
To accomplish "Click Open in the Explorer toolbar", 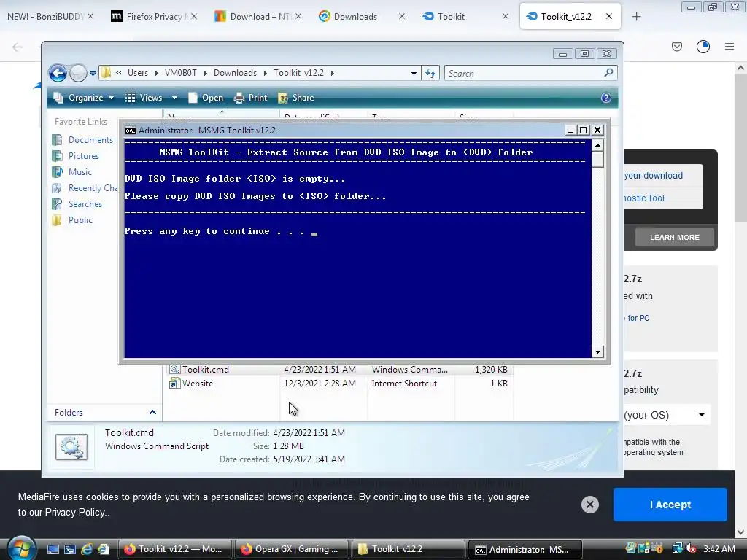I will pyautogui.click(x=206, y=98).
